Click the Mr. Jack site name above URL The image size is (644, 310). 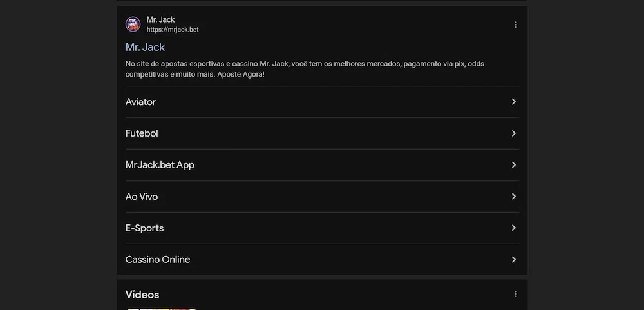[x=160, y=19]
